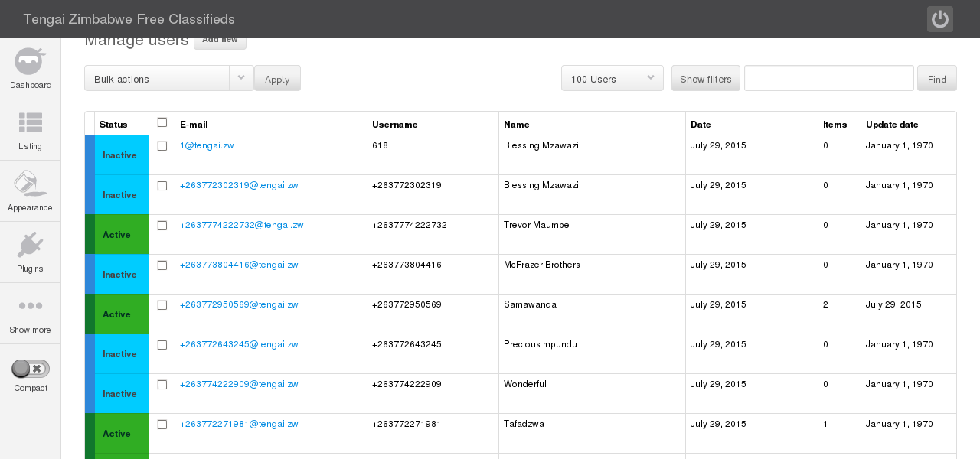This screenshot has width=980, height=459.
Task: Open the +263772950569@tengai.zw email link
Action: point(239,304)
